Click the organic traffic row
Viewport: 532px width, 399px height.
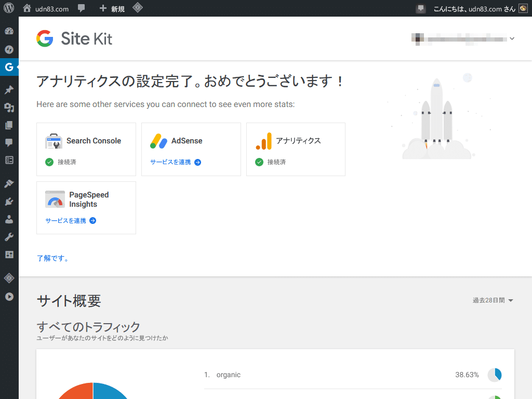coord(353,375)
